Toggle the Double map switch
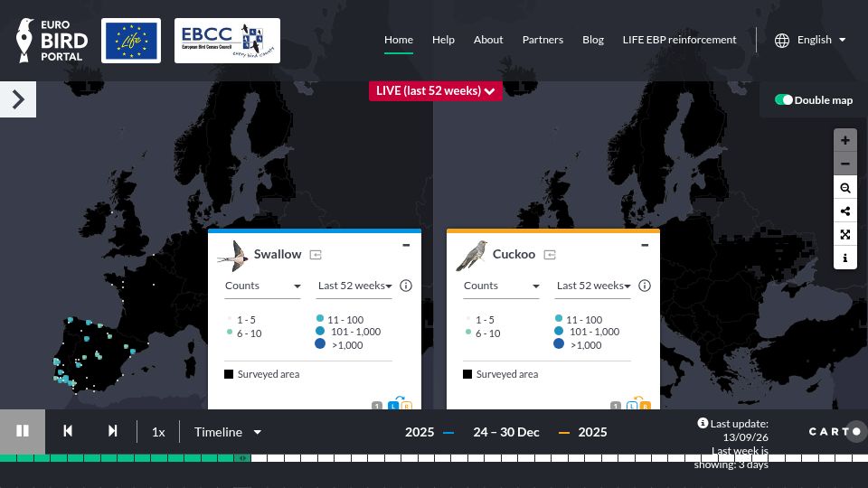 click(x=783, y=99)
